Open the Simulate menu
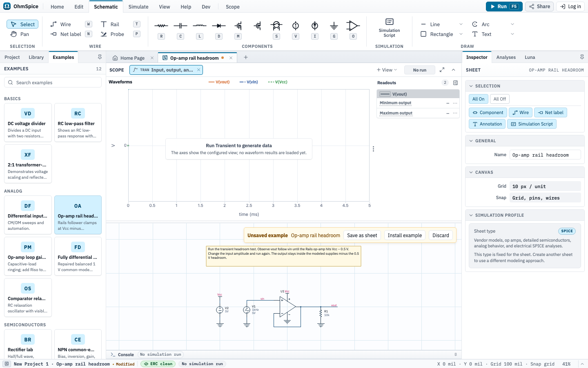The image size is (588, 368). 138,7
